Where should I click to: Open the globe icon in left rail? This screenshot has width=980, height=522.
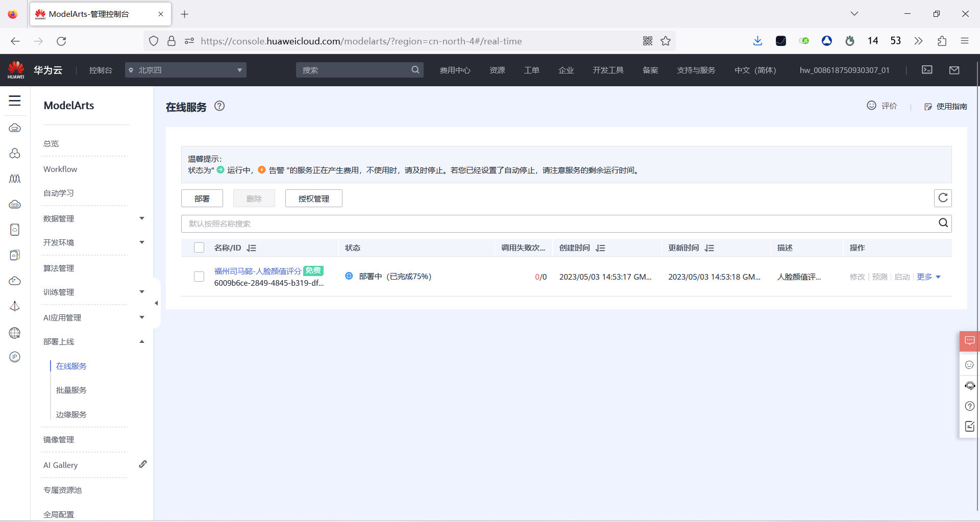15,333
